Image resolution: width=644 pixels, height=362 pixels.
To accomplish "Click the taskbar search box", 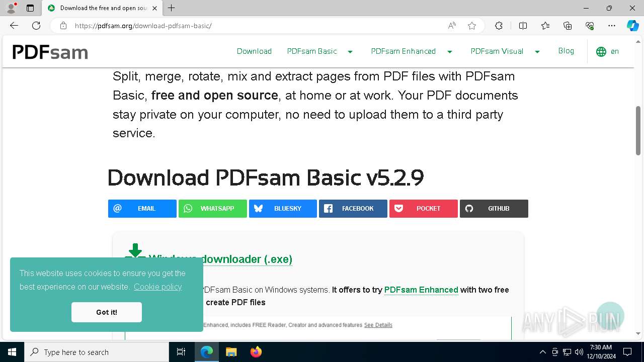I will pos(97,352).
